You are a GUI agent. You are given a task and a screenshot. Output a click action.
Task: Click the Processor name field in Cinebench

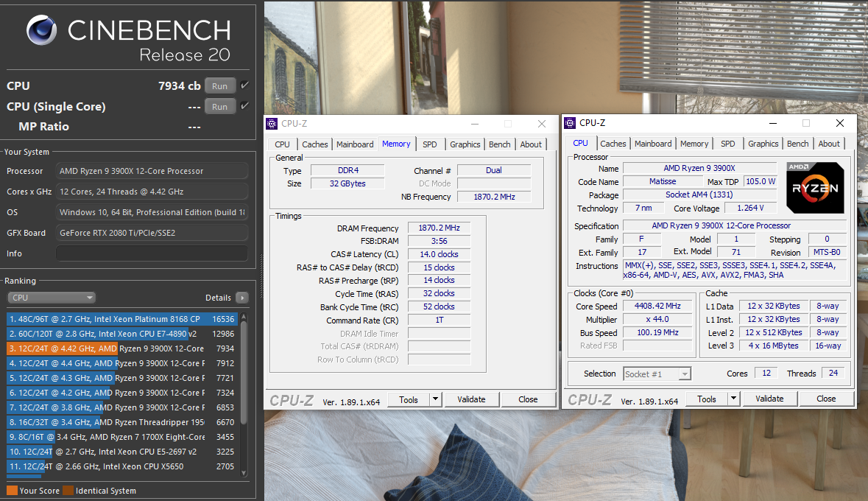[x=152, y=171]
